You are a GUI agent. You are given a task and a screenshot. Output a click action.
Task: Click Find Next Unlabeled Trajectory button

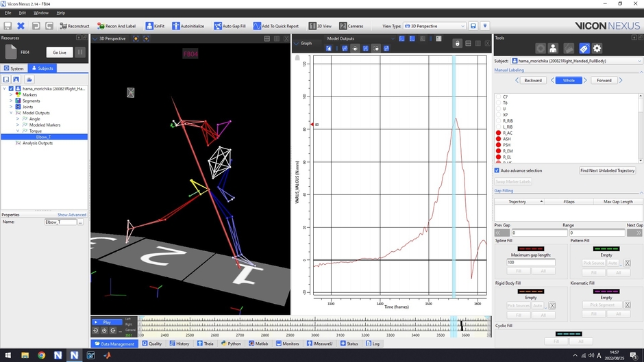pyautogui.click(x=608, y=170)
